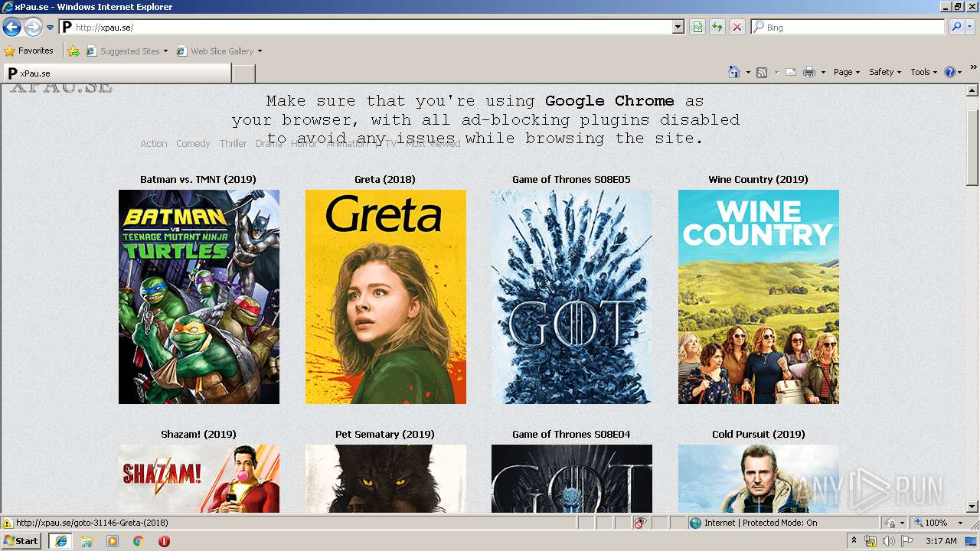This screenshot has width=980, height=551.
Task: Click into the Bing search box
Action: pos(848,27)
